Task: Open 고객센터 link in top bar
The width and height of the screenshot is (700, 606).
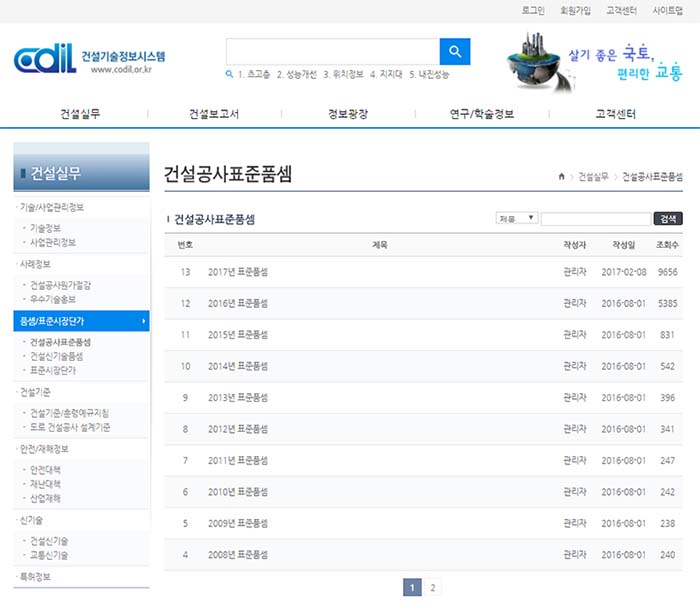Action: (621, 10)
